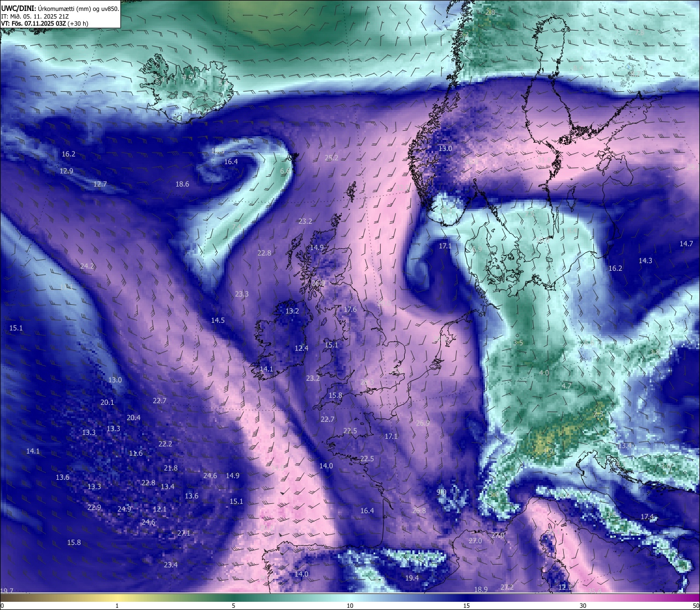Click the map value '12.4'

click(x=301, y=348)
